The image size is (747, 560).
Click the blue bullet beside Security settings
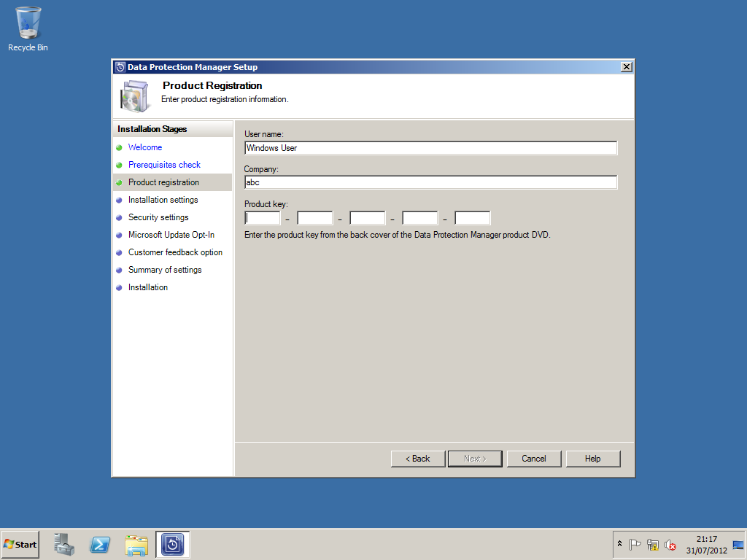(x=119, y=217)
